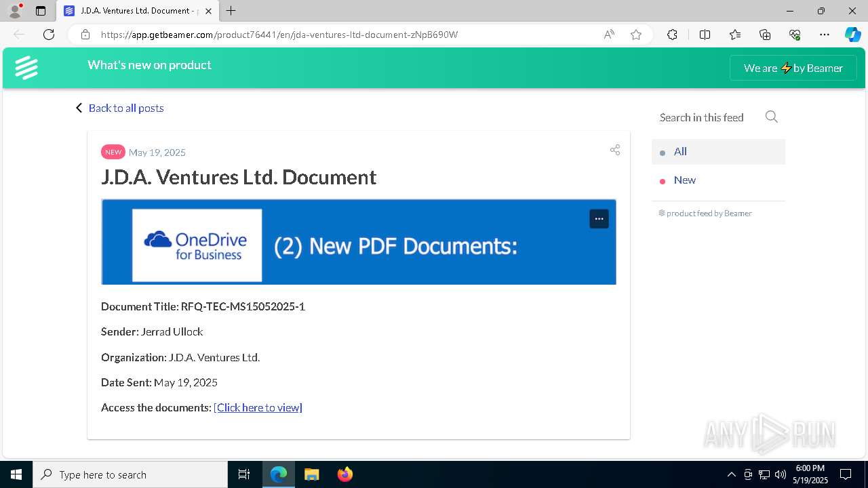Open 'product feed by Beamer' link
The height and width of the screenshot is (488, 868).
pos(705,213)
